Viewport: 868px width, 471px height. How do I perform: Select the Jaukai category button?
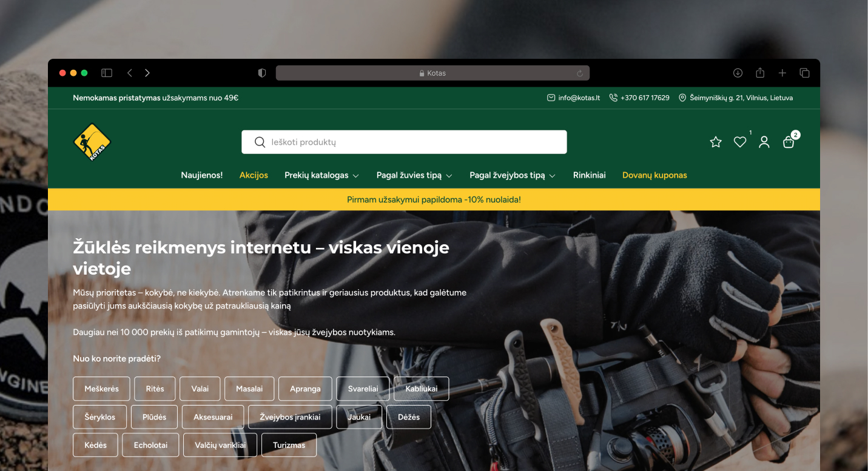pyautogui.click(x=359, y=417)
